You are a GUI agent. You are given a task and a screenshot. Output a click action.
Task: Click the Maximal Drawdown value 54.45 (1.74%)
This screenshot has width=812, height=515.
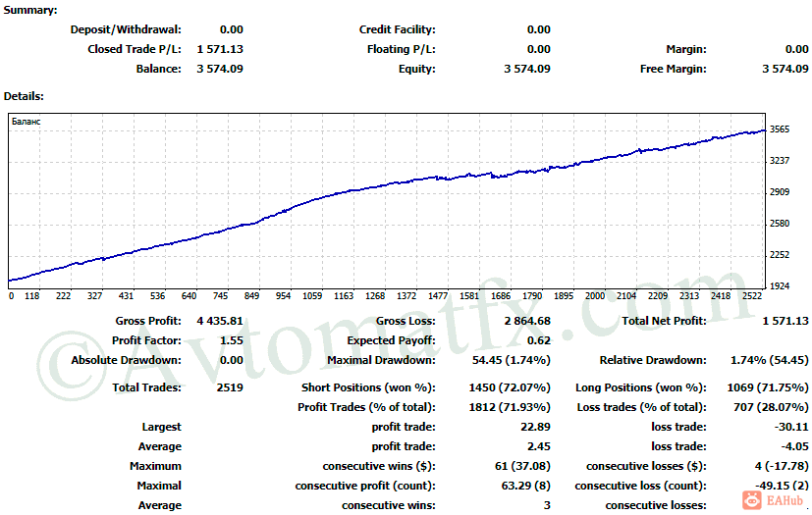tap(512, 360)
